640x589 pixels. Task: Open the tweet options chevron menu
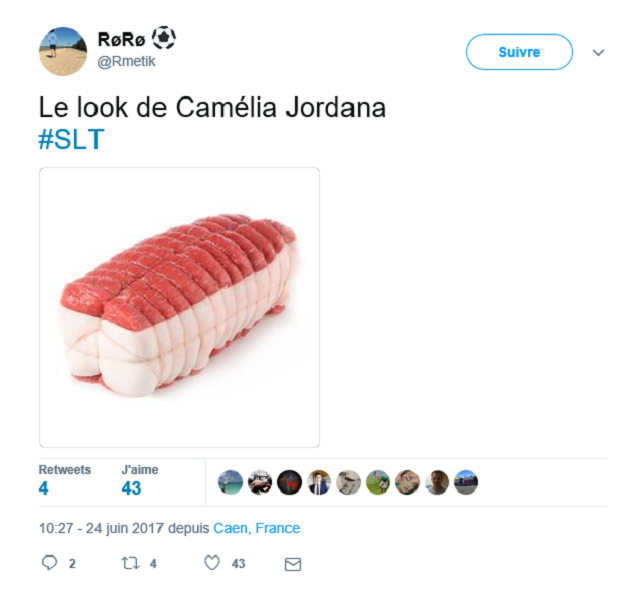point(598,53)
